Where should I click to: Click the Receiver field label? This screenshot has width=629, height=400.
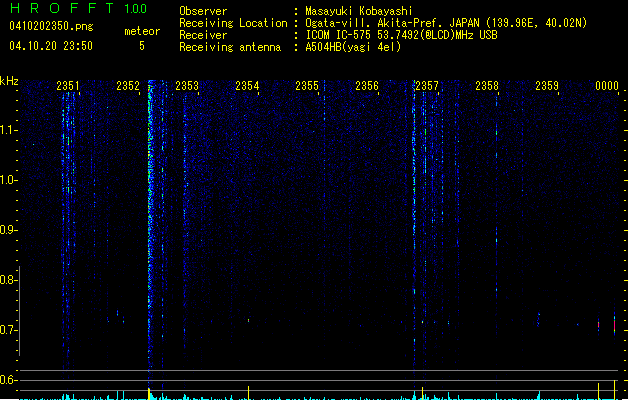tap(203, 35)
